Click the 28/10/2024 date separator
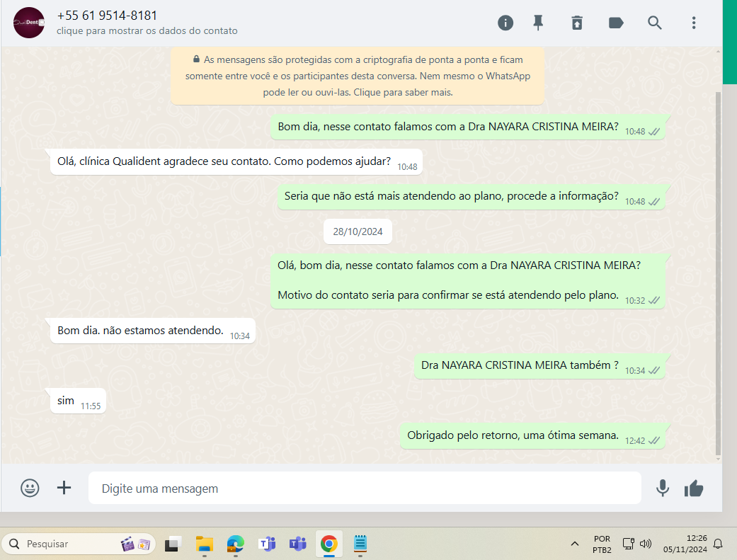 pyautogui.click(x=358, y=232)
